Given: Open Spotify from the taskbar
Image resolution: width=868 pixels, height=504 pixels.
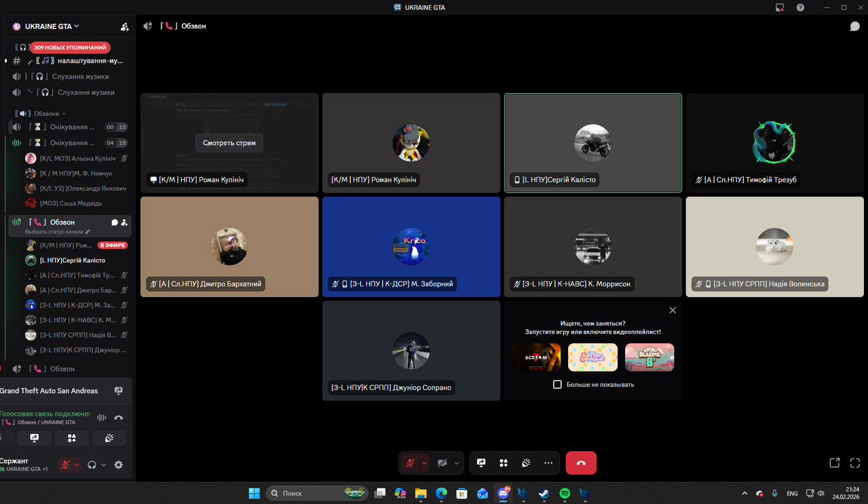Looking at the screenshot, I should coord(565,493).
